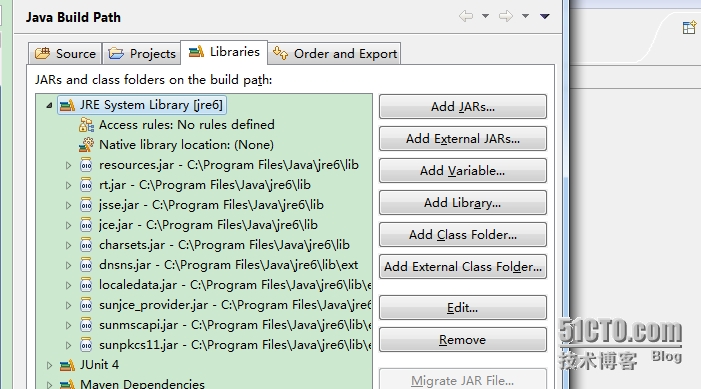Expand the localedata.jar node
The height and width of the screenshot is (389, 701).
pos(68,285)
